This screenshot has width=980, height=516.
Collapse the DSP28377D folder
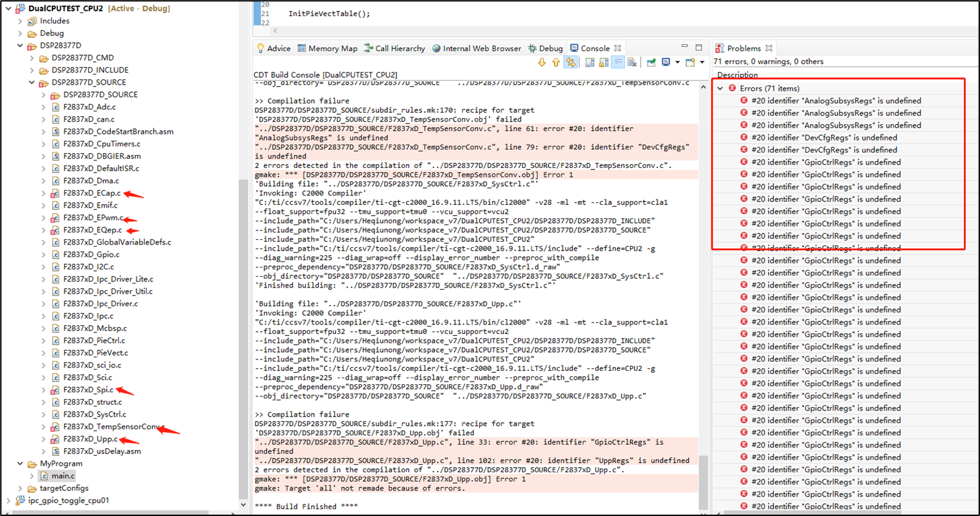pyautogui.click(x=20, y=46)
